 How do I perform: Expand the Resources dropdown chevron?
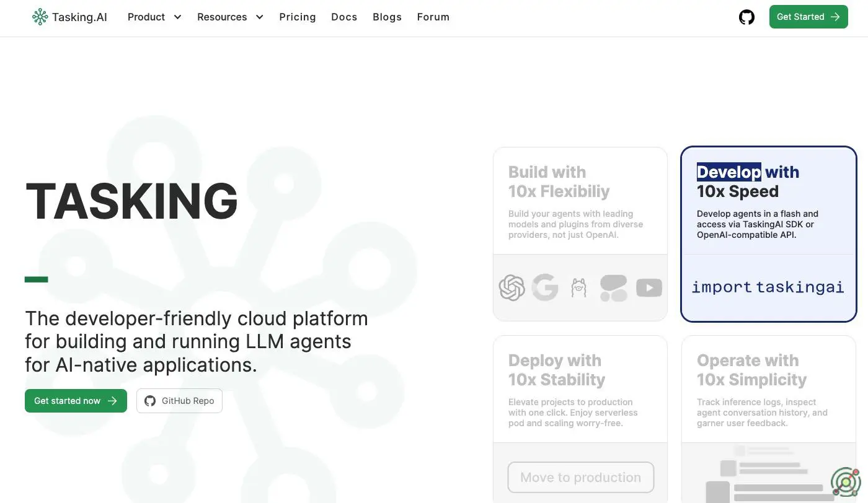coord(259,17)
